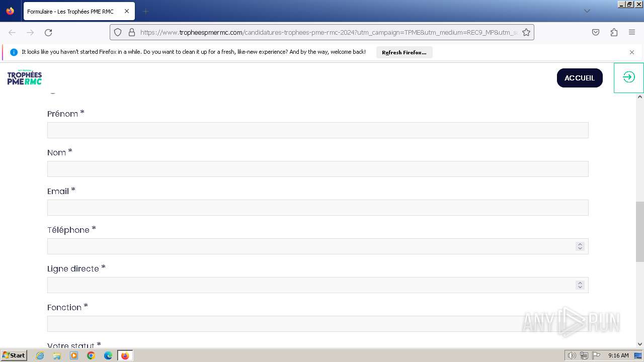Expand the list all tabs chevron
The width and height of the screenshot is (644, 362).
pyautogui.click(x=587, y=11)
